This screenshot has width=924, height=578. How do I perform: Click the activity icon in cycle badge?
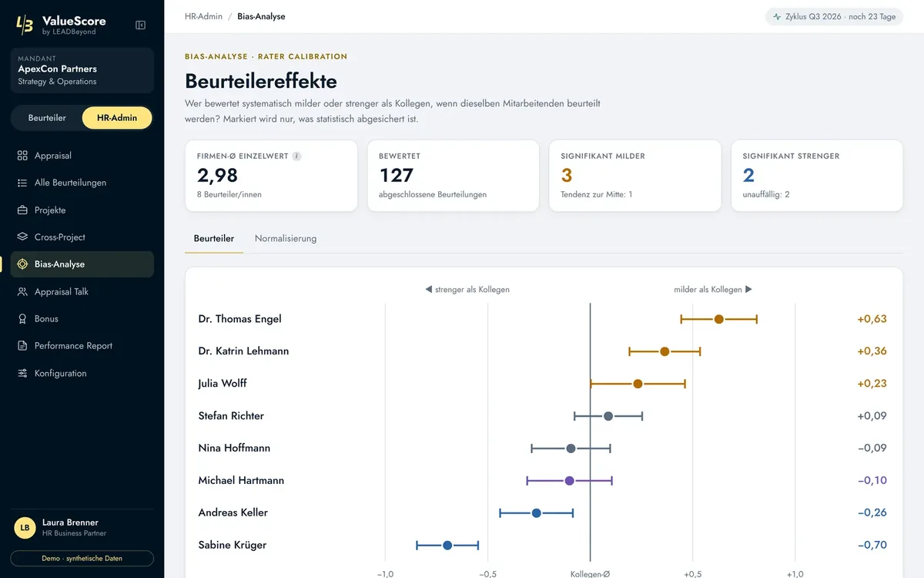pos(777,17)
